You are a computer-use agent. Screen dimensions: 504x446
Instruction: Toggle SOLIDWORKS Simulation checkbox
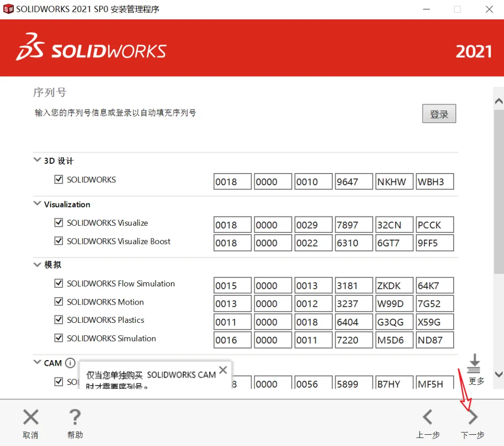[58, 338]
